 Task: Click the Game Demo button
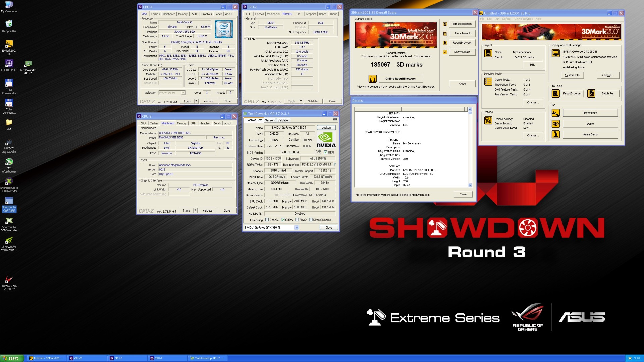click(590, 135)
